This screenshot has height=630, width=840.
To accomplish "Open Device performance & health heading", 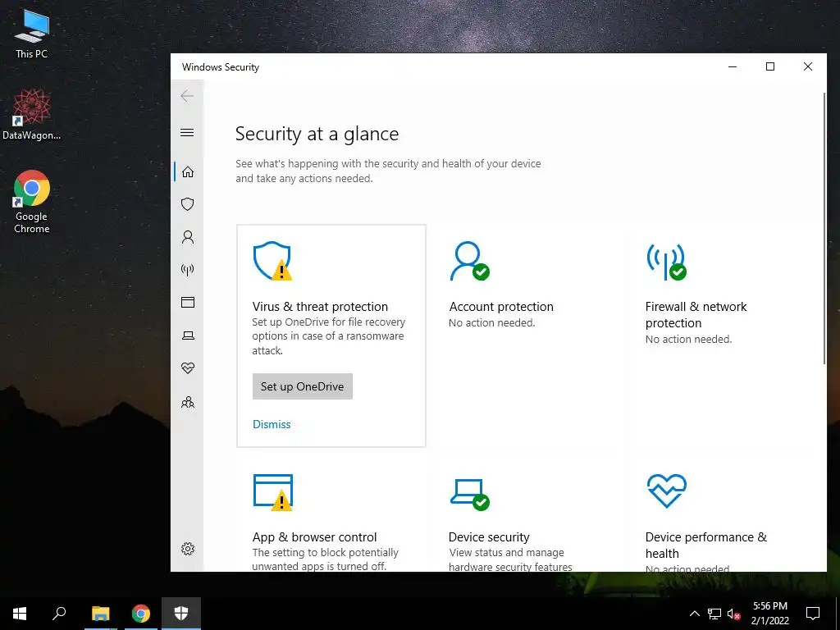I will coord(706,545).
